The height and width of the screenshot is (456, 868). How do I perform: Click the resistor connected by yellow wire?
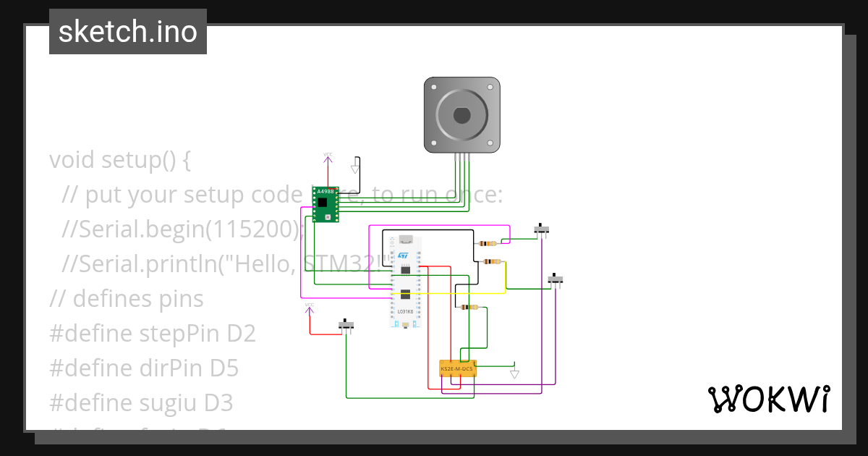pos(492,261)
